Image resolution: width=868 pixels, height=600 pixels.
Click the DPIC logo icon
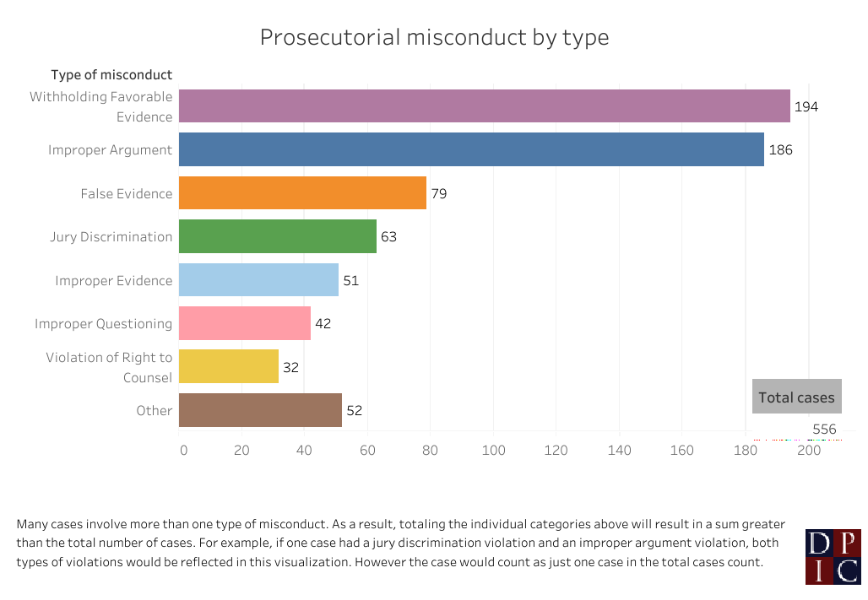click(833, 557)
